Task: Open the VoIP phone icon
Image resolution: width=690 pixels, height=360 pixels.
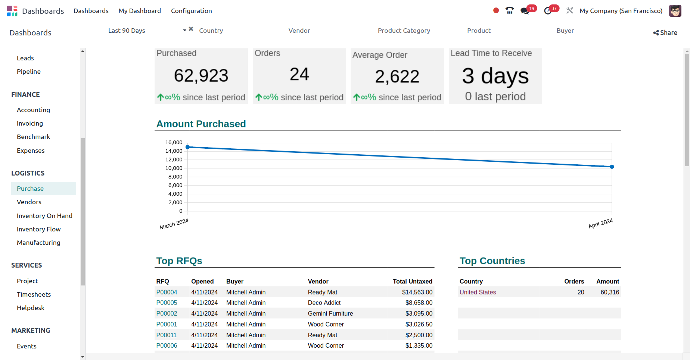Action: [x=510, y=11]
